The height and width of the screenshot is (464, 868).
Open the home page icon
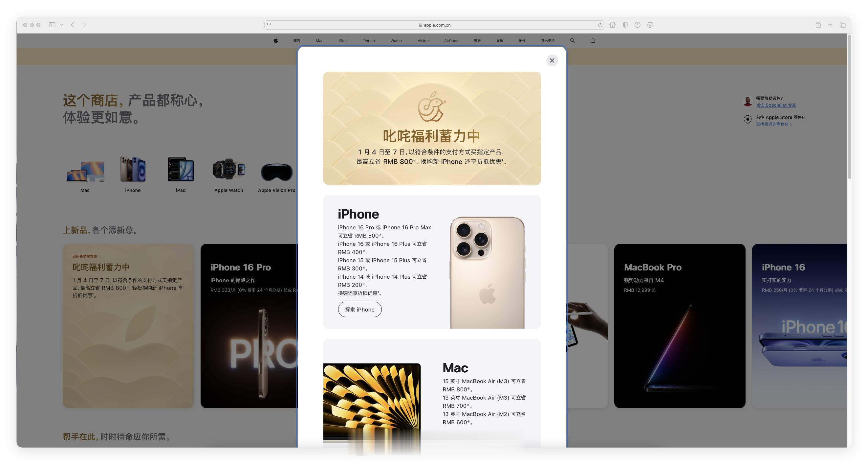pyautogui.click(x=612, y=25)
